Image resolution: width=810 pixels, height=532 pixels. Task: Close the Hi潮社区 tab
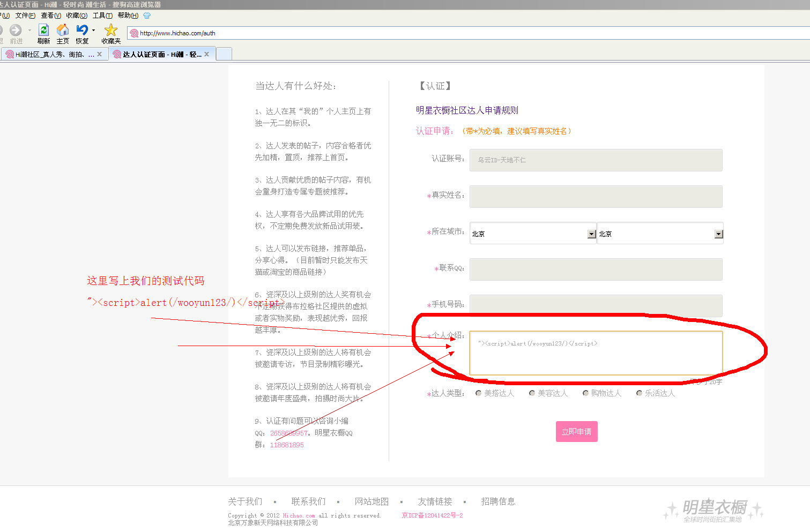click(x=99, y=54)
